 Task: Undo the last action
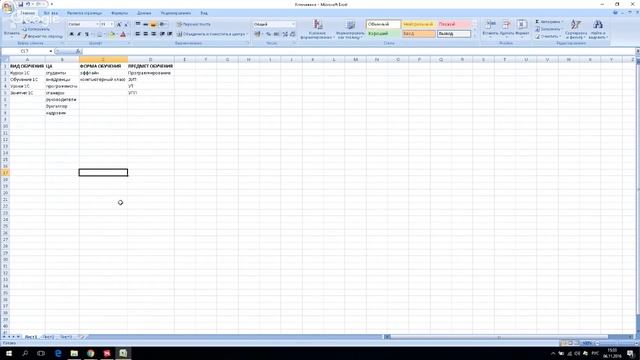pos(28,4)
